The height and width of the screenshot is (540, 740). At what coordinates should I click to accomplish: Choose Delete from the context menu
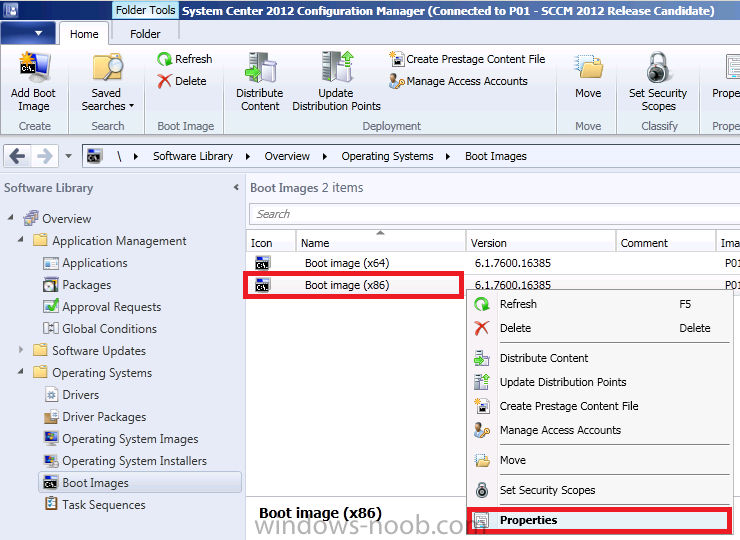[599, 328]
